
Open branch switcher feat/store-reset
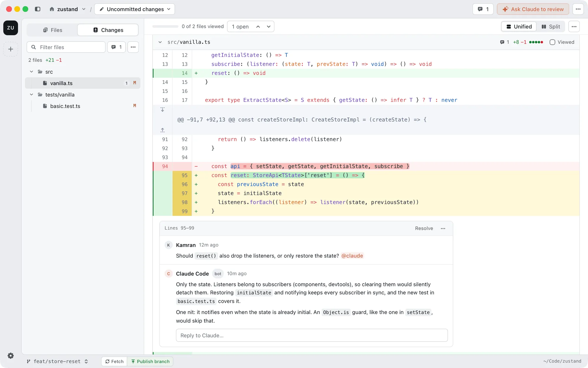[57, 361]
